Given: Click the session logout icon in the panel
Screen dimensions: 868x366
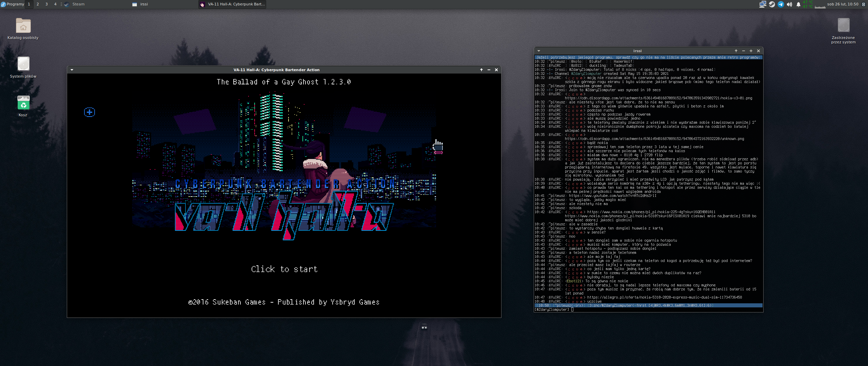Looking at the screenshot, I should tap(863, 4).
